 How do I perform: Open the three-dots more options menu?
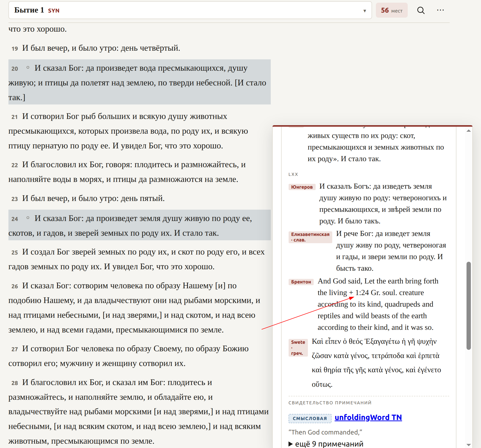440,10
